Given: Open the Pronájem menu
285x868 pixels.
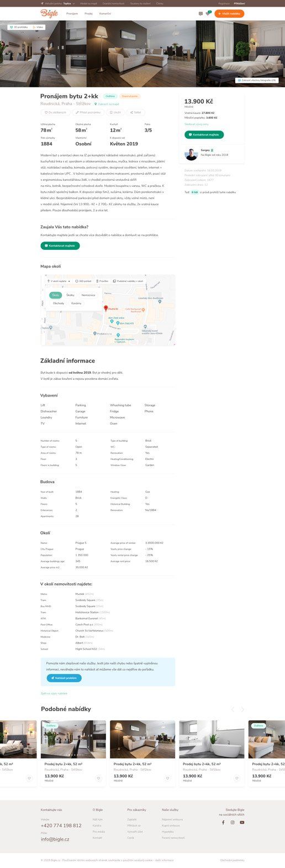Looking at the screenshot, I should click(x=72, y=13).
